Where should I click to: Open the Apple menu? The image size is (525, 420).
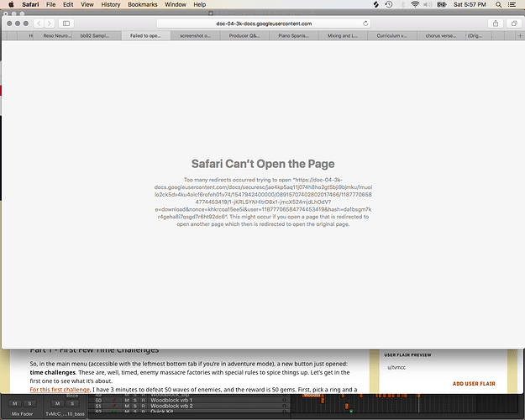tap(11, 4)
